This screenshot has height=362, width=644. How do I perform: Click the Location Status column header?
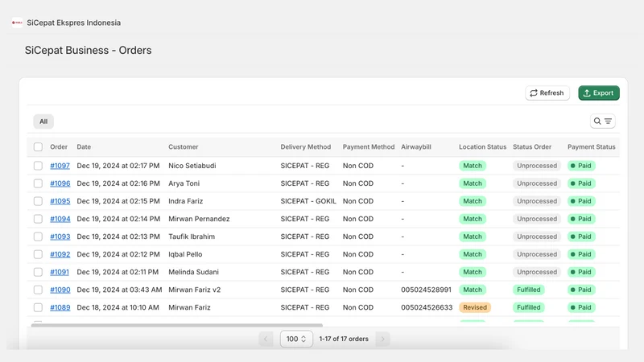tap(482, 147)
